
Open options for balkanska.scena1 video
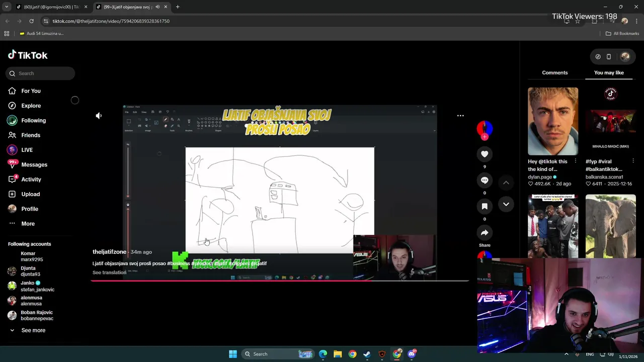(x=633, y=161)
